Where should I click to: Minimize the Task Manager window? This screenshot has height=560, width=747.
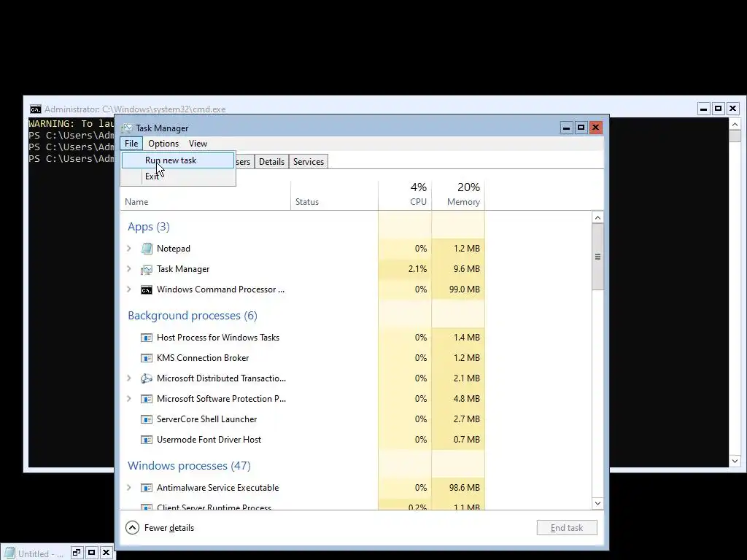pyautogui.click(x=566, y=128)
